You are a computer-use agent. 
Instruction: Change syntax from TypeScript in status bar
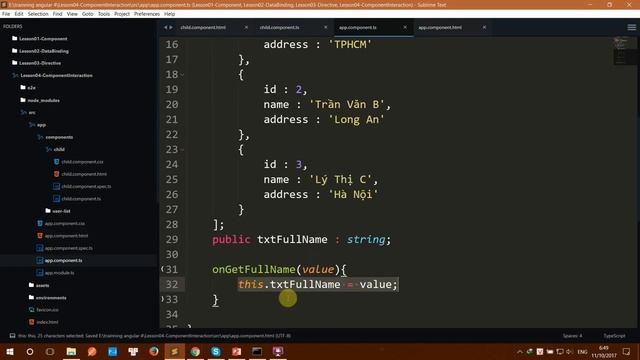pos(614,336)
